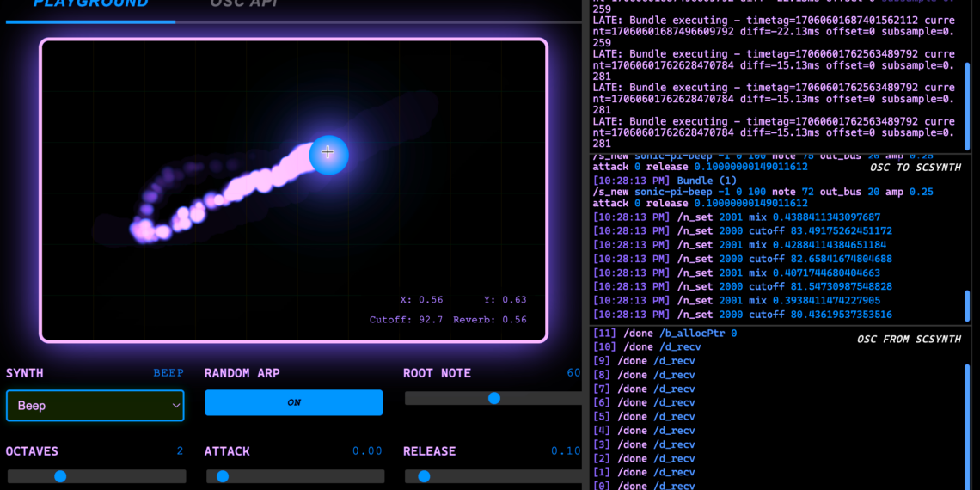Image resolution: width=980 pixels, height=490 pixels.
Task: Click the Release slider handle
Action: click(424, 476)
